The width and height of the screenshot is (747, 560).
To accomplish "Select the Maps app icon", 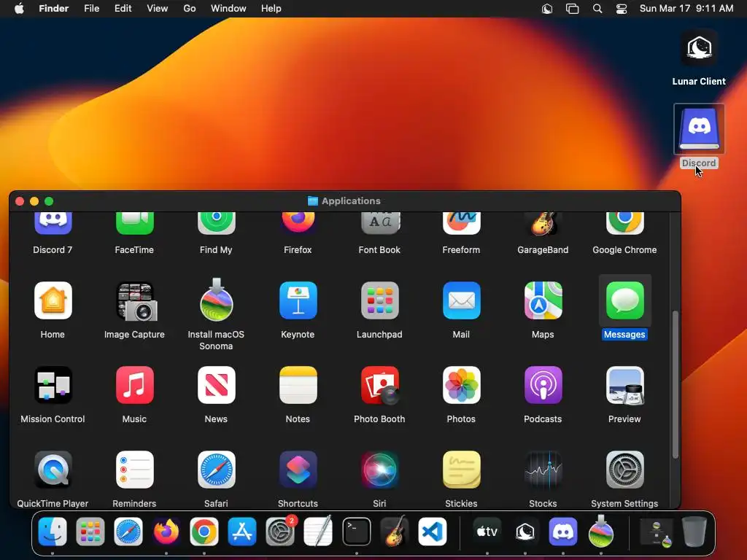I will (543, 300).
